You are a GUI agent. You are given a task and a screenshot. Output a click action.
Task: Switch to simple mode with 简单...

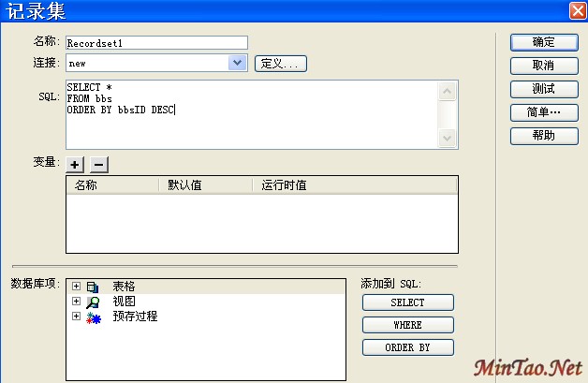coord(543,112)
